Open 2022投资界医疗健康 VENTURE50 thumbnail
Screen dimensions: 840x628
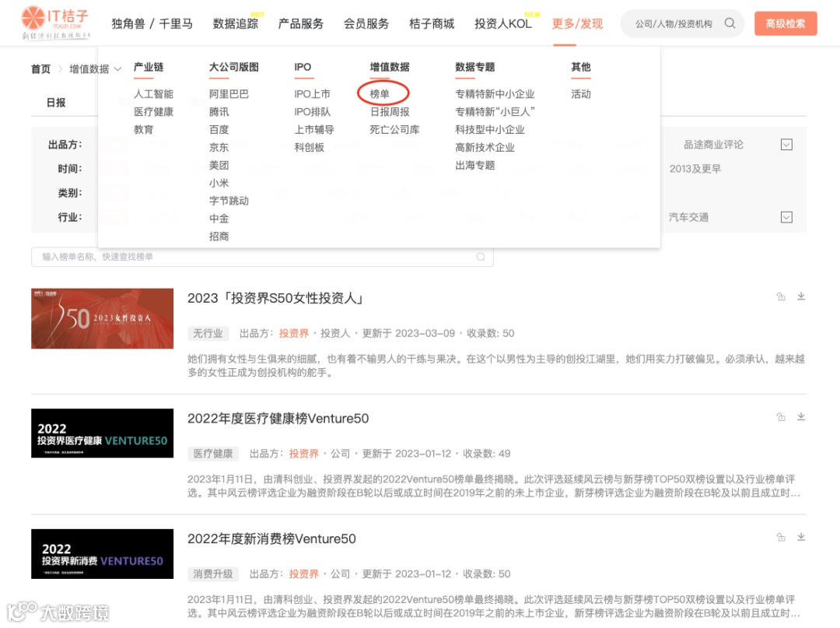pos(103,433)
